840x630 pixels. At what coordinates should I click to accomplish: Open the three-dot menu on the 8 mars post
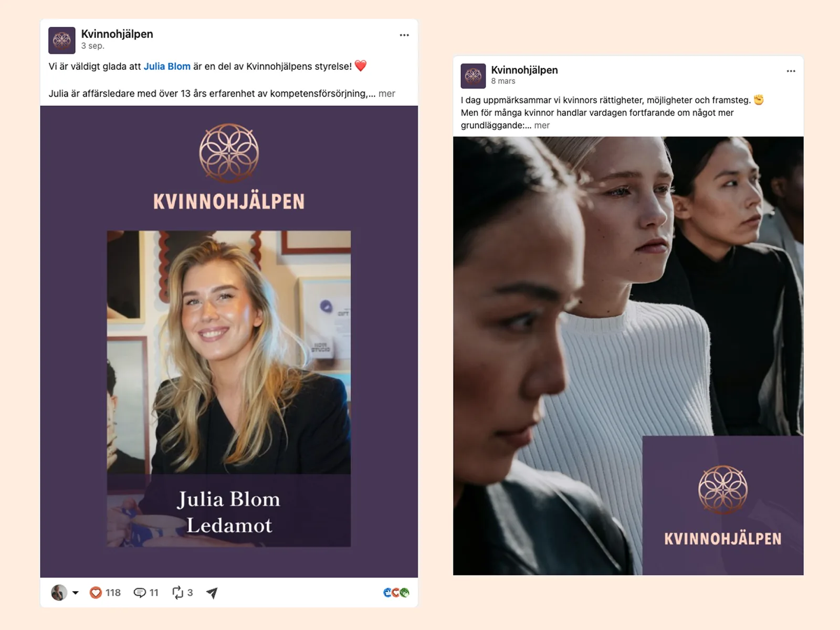coord(791,71)
